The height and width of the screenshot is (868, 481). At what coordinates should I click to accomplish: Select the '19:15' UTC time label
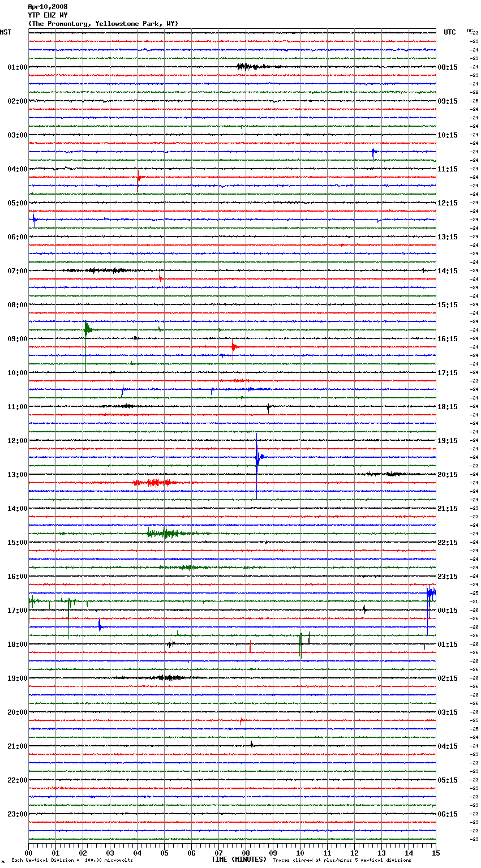point(448,441)
